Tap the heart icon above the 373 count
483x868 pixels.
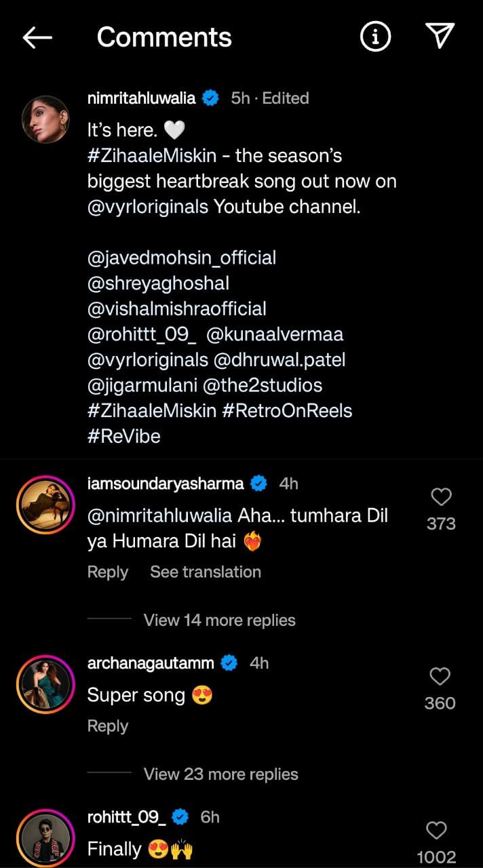(441, 497)
